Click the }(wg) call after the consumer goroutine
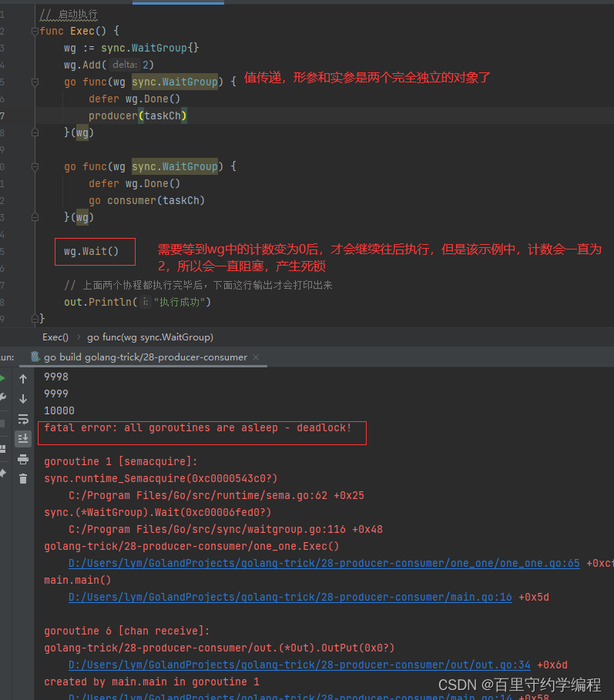Screen dimensions: 614x700 click(79, 217)
